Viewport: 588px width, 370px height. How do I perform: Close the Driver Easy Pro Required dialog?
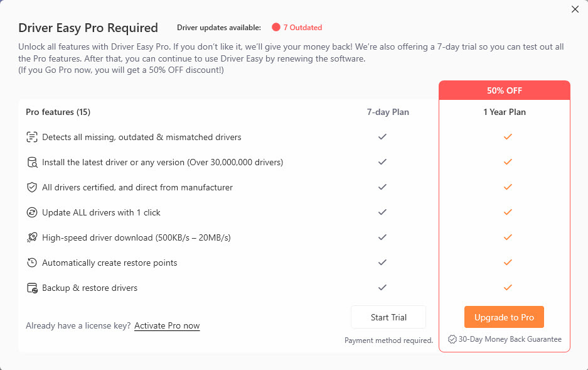click(x=575, y=9)
